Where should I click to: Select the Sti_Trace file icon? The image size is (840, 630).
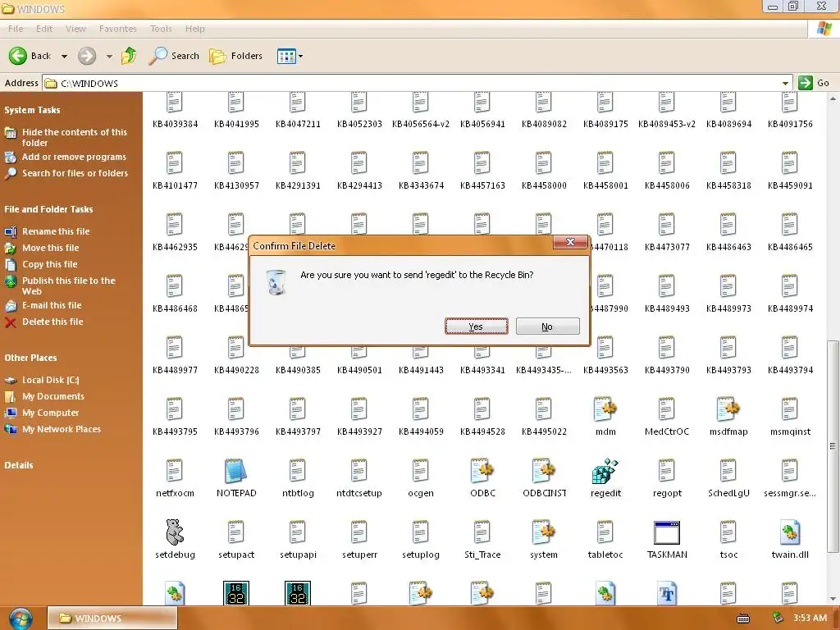coord(482,532)
